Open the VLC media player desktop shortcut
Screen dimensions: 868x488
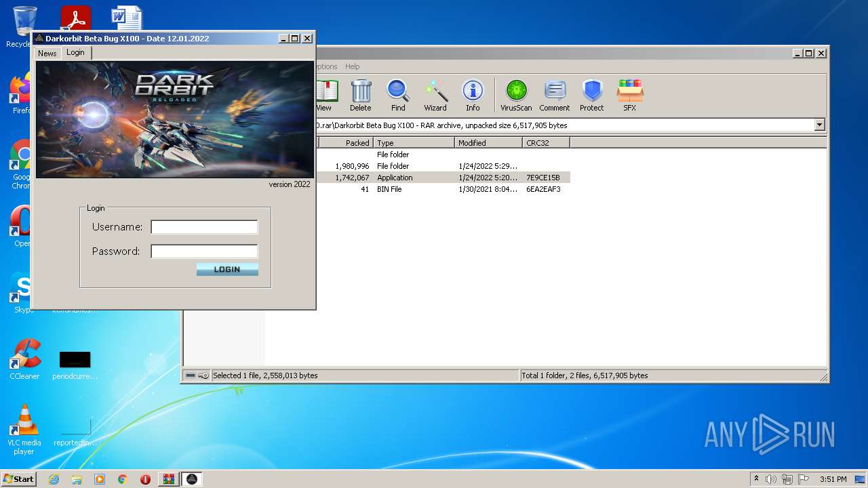click(24, 430)
